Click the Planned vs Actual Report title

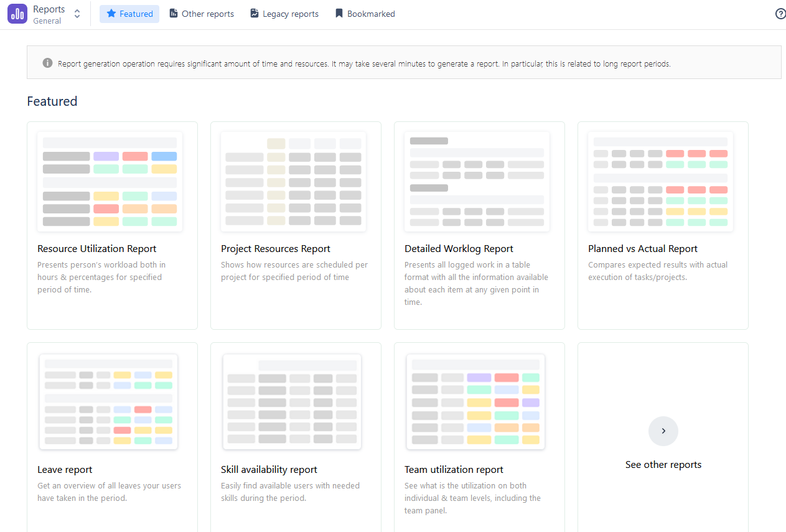click(x=643, y=249)
